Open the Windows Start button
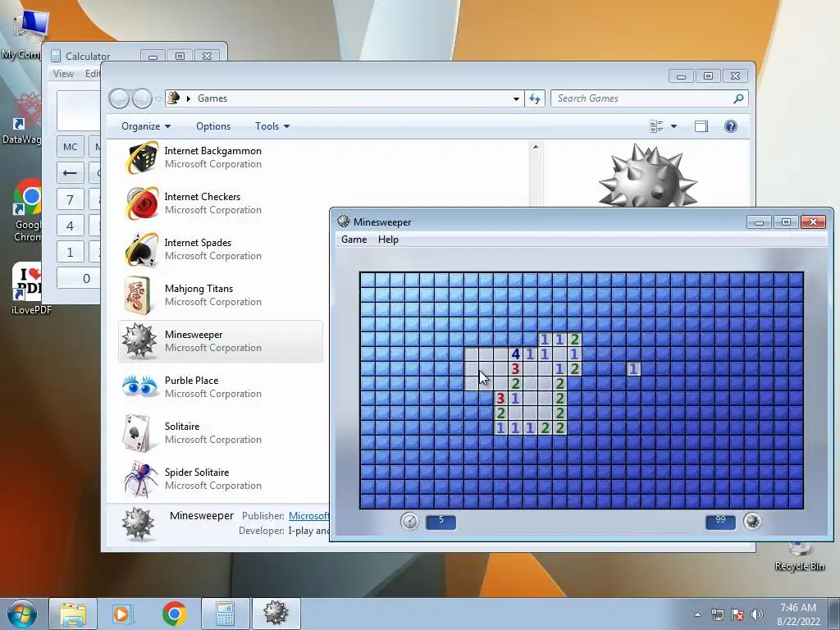This screenshot has width=840, height=630. [21, 614]
